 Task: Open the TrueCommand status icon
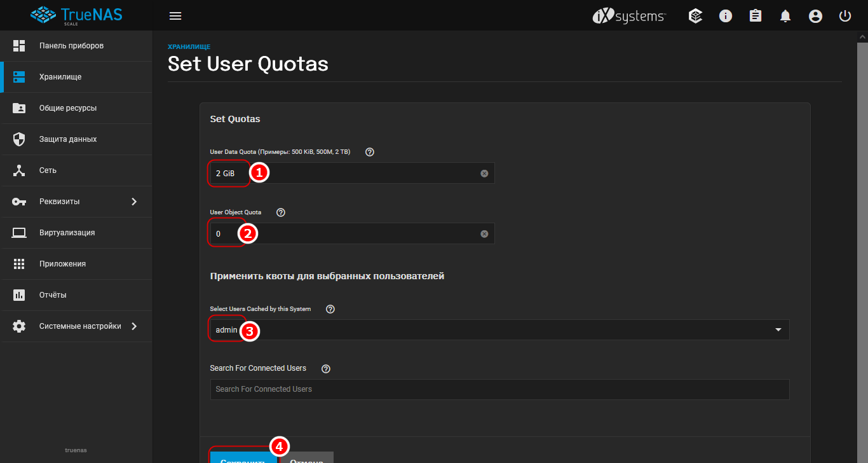(x=696, y=16)
